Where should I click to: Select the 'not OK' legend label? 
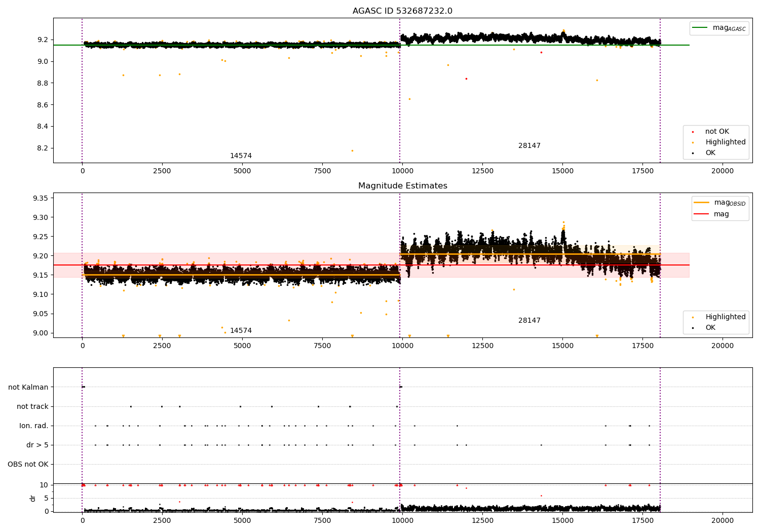(x=717, y=132)
